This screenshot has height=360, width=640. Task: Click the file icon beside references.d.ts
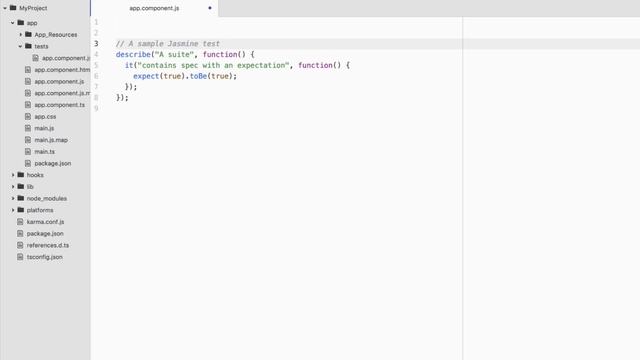click(x=20, y=245)
